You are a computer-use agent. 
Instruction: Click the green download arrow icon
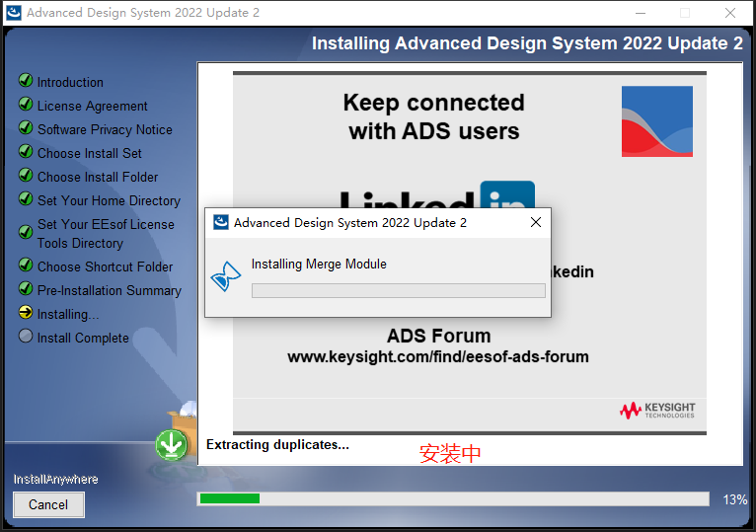(171, 444)
